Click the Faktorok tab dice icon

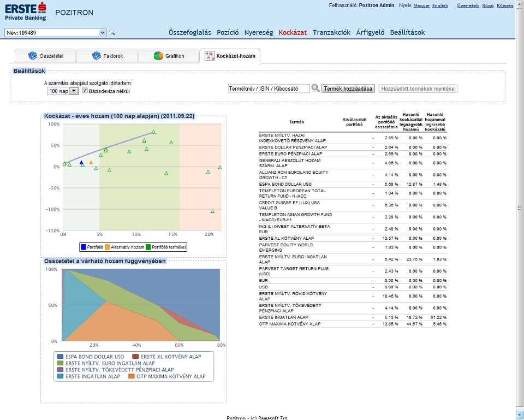pyautogui.click(x=96, y=56)
